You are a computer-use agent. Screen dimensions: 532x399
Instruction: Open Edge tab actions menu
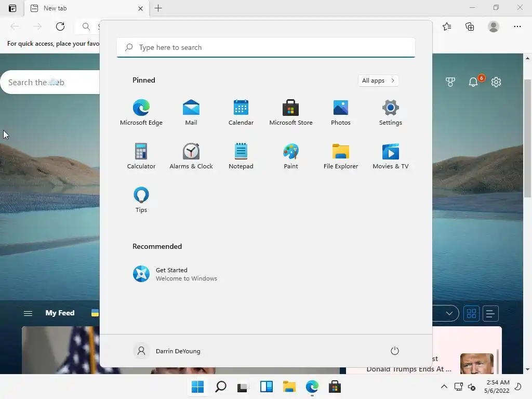coord(12,8)
